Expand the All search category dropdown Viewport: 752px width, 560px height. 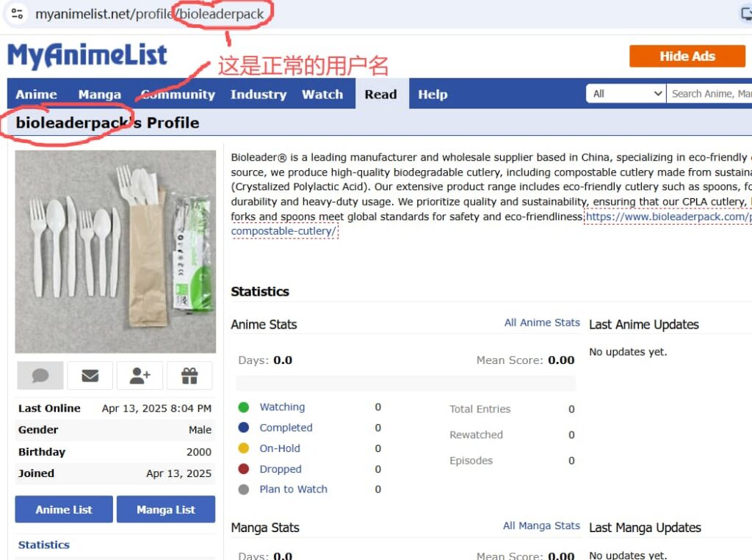click(626, 93)
